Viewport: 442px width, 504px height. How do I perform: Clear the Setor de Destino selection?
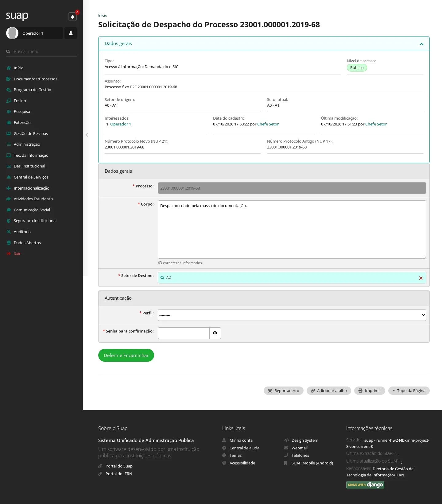(x=421, y=278)
